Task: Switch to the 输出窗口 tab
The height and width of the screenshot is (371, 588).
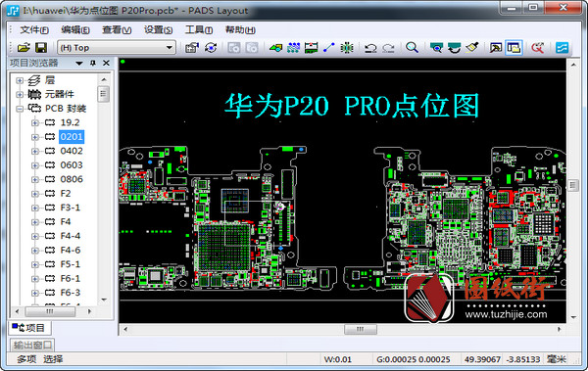Action: click(x=32, y=345)
